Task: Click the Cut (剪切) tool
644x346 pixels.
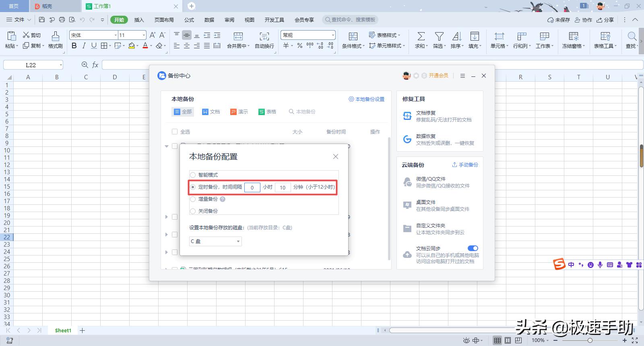Action: [32, 35]
